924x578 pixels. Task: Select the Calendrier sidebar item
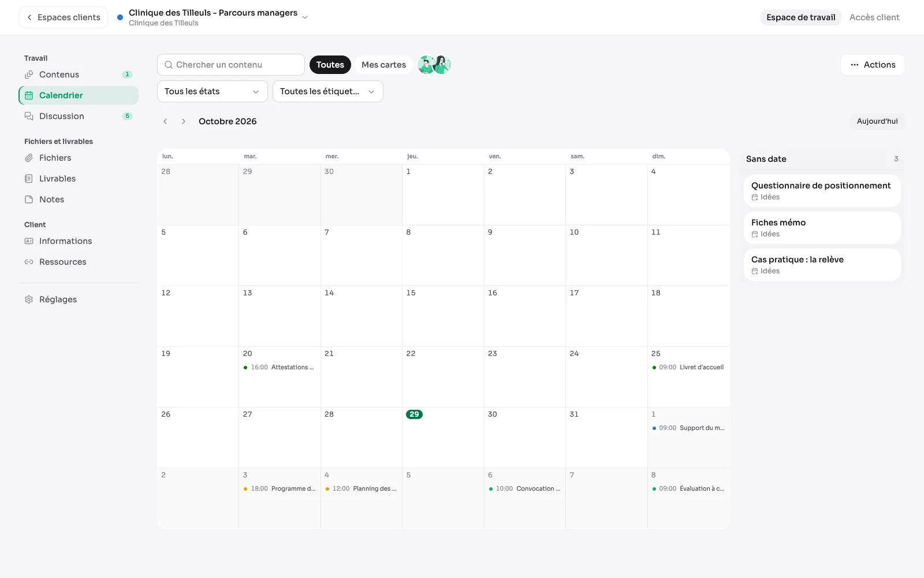pos(79,95)
